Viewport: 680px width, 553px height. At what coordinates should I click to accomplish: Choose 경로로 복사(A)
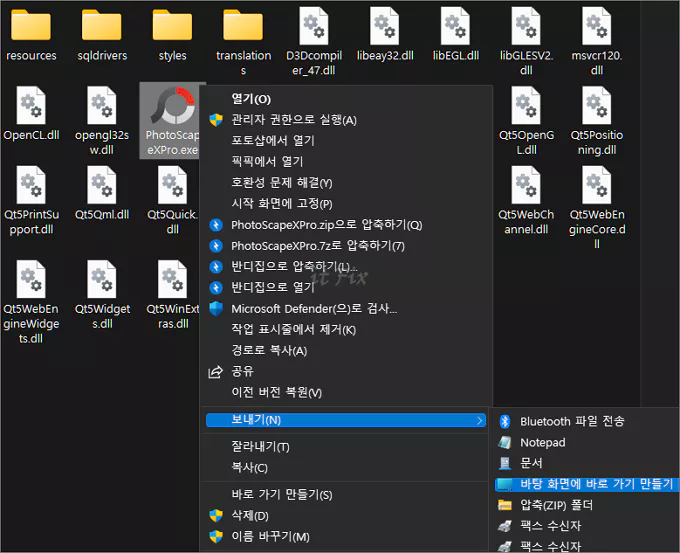(346, 350)
